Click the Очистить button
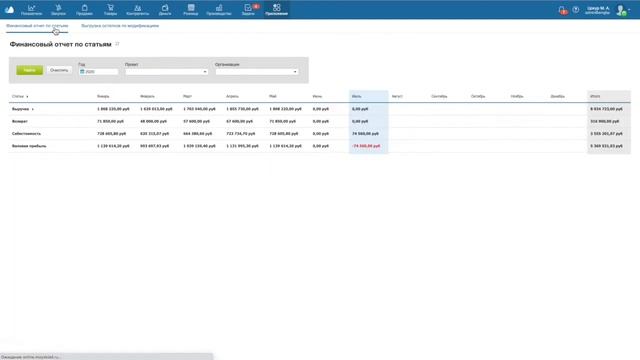This screenshot has height=360, width=640. coord(59,70)
